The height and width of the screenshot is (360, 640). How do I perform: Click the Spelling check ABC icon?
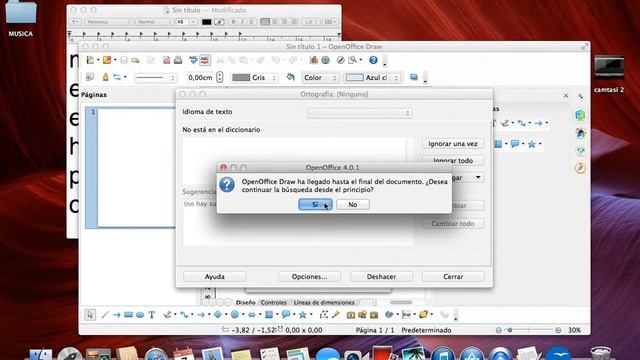pos(193,60)
